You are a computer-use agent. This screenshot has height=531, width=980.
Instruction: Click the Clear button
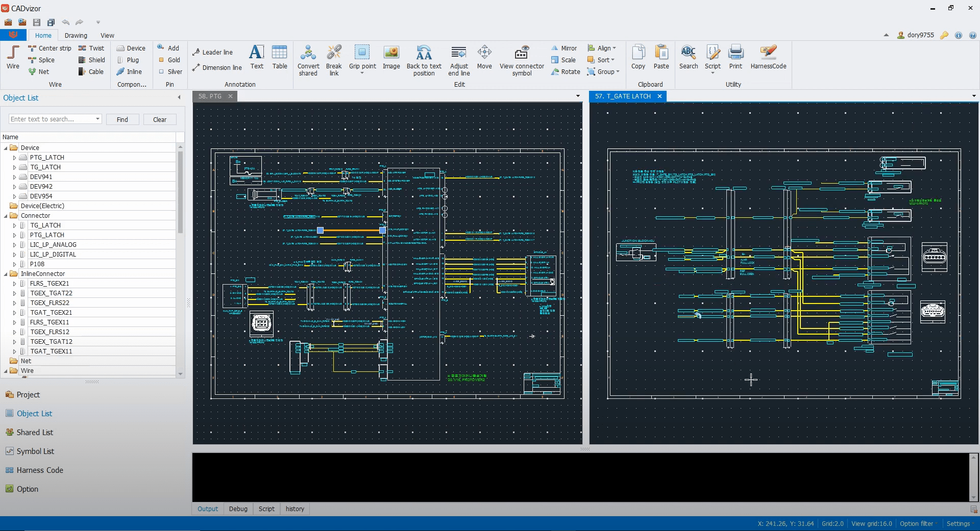point(160,119)
